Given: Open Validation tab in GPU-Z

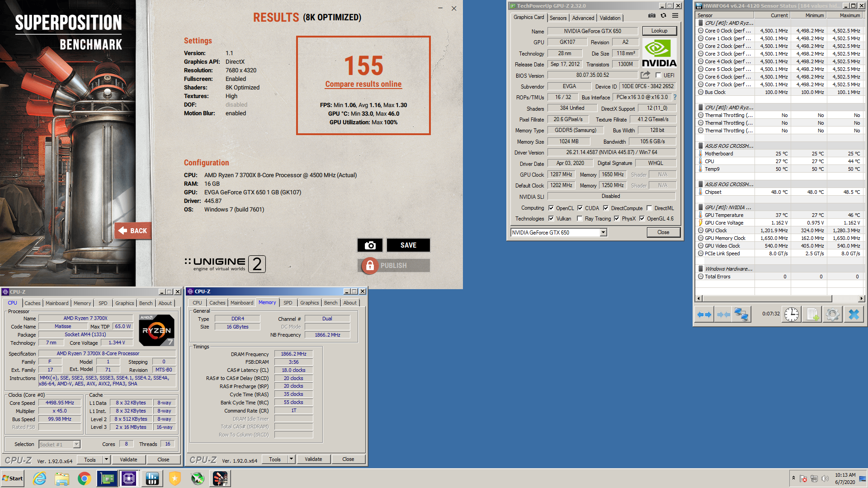Looking at the screenshot, I should tap(610, 18).
